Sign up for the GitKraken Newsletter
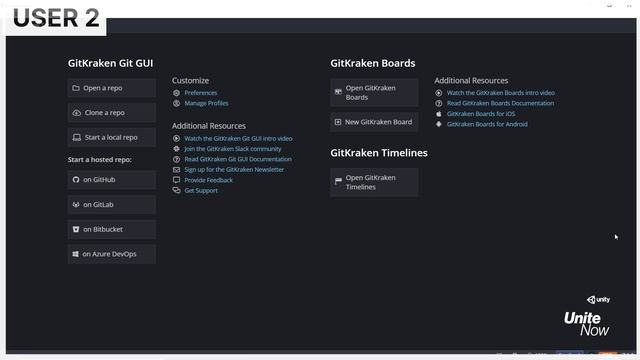The height and width of the screenshot is (360, 640). 234,169
